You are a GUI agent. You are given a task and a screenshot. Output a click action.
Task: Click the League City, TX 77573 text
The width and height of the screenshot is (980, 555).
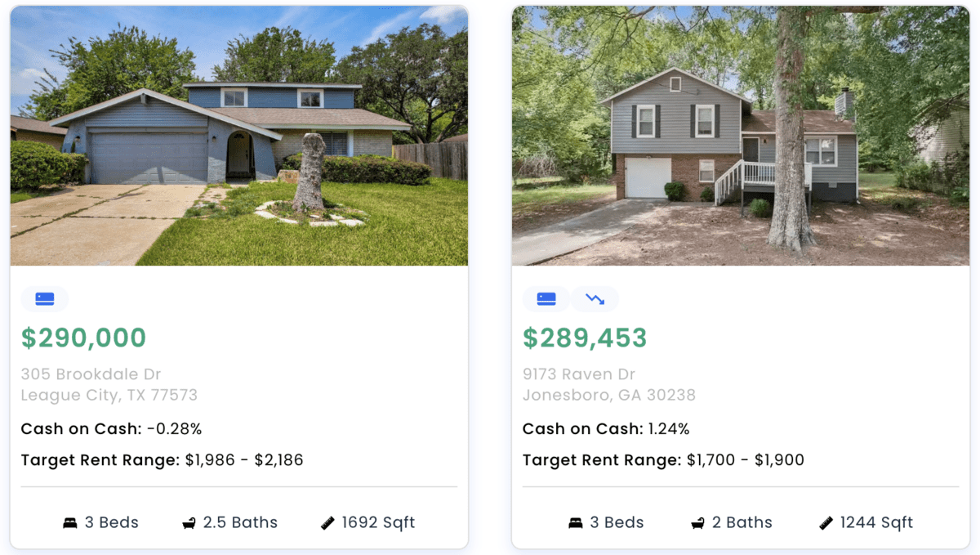(109, 396)
